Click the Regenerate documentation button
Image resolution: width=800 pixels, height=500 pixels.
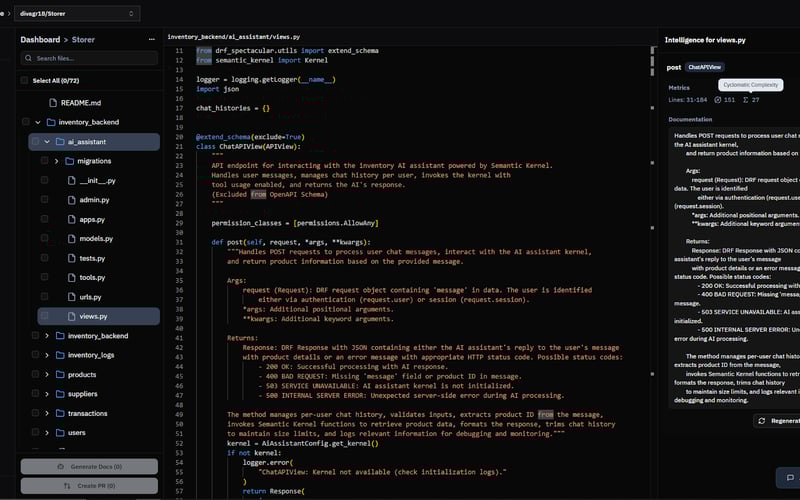click(x=777, y=421)
